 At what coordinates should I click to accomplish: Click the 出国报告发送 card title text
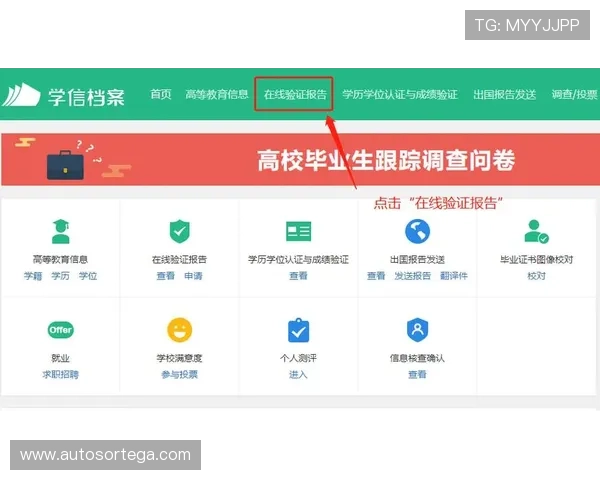(x=417, y=260)
